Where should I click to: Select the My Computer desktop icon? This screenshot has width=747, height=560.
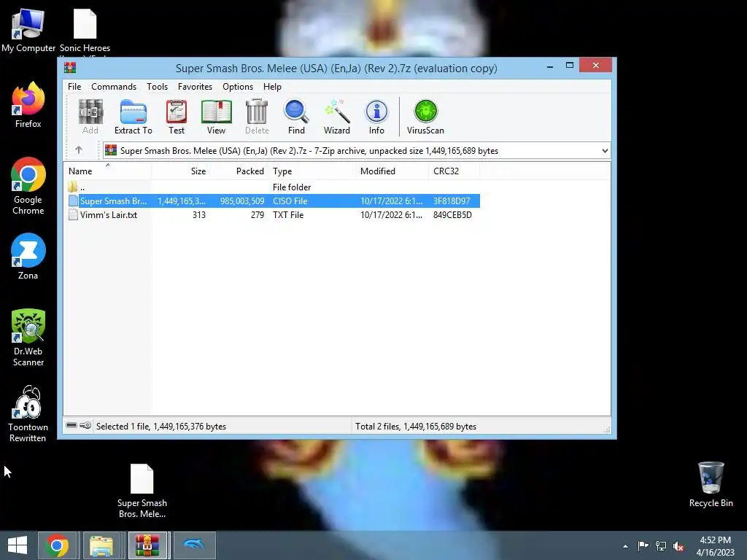[x=28, y=30]
